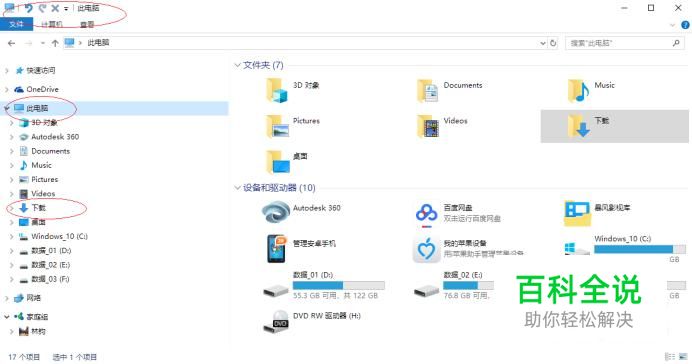Screen dimensions: 692x364
Task: Click the search magnifier icon
Action: point(676,43)
